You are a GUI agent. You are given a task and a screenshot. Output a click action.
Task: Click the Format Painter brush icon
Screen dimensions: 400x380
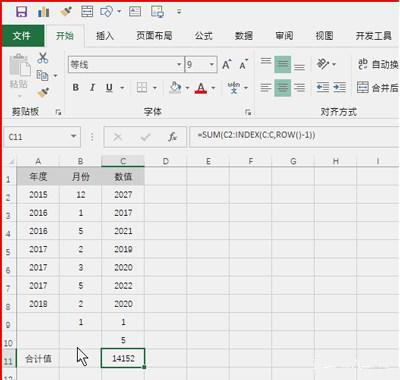43,92
